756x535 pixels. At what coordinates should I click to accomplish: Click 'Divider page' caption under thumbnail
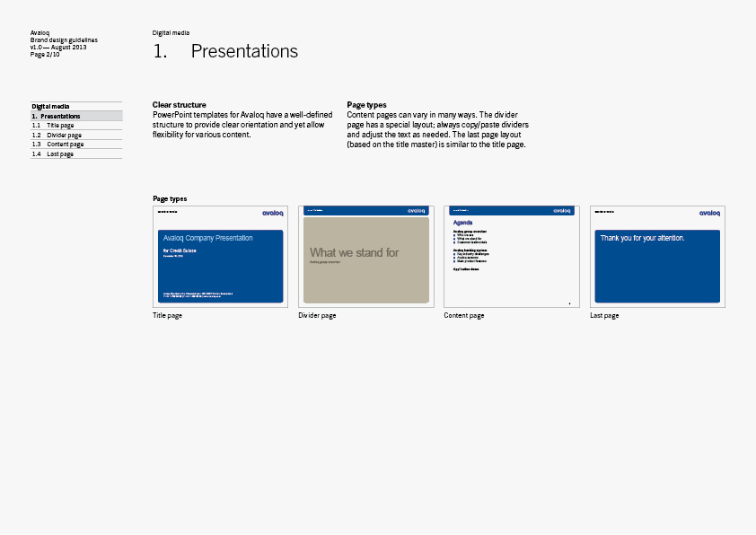[x=317, y=315]
